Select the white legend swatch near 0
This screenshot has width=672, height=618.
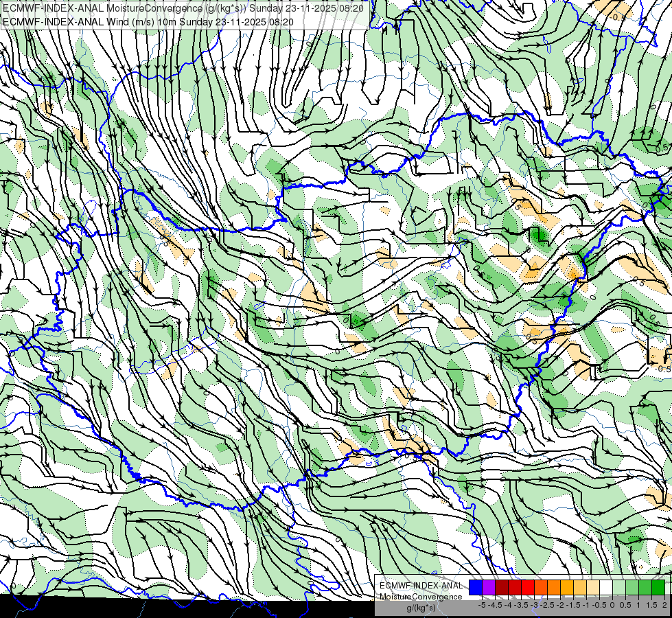point(606,588)
